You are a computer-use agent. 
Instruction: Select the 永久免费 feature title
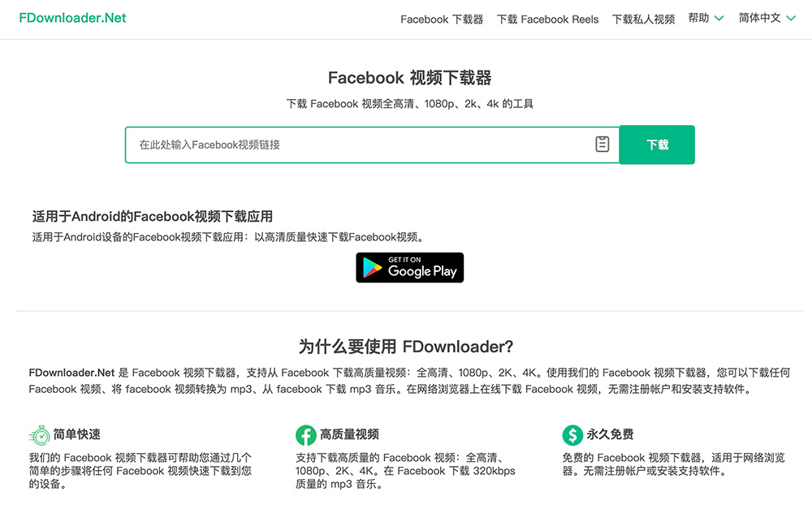(x=610, y=434)
